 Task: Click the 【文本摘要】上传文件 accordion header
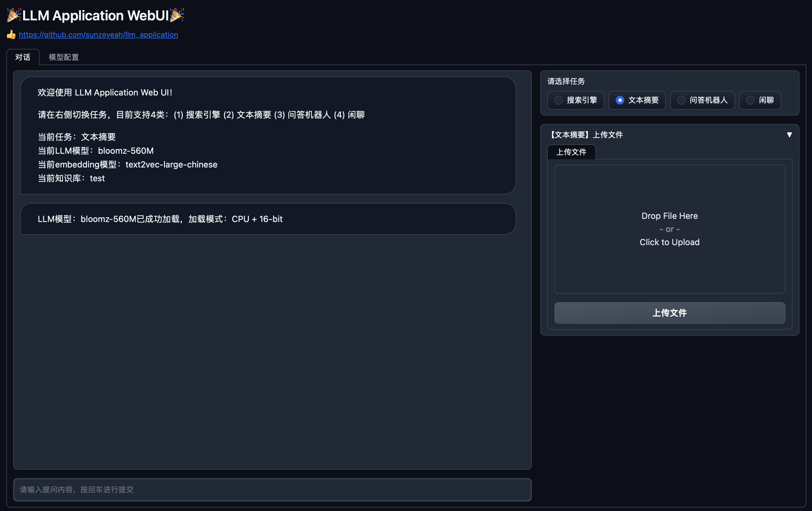click(586, 135)
